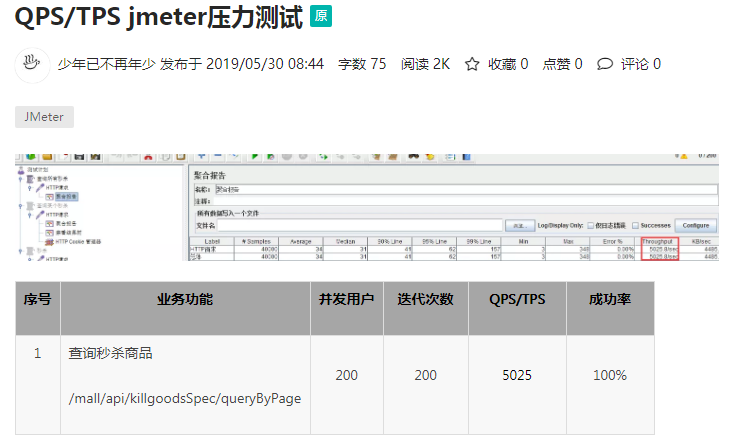Click the green 原 original-article badge
Viewport: 730px width, 442px height.
[x=321, y=16]
